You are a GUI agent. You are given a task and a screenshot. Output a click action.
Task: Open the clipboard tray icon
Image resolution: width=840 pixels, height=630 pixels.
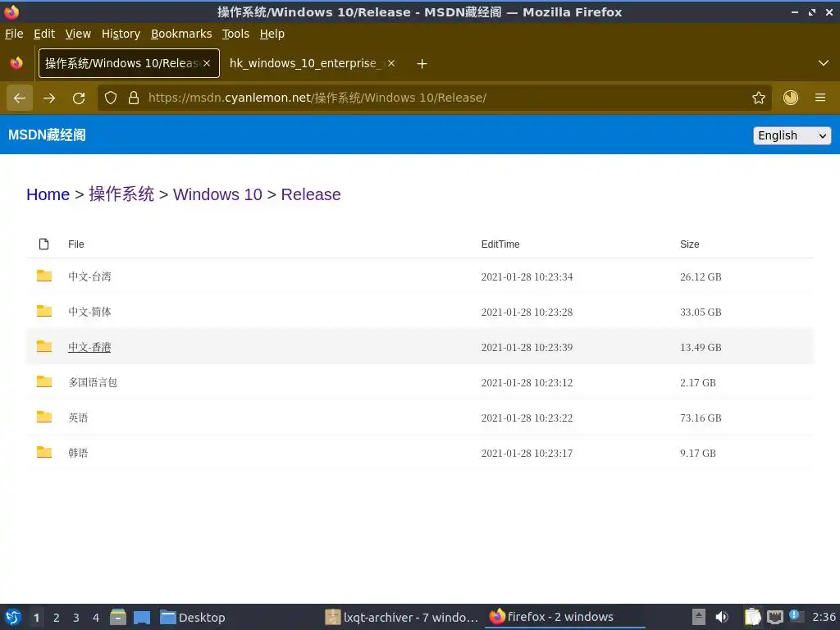(753, 617)
